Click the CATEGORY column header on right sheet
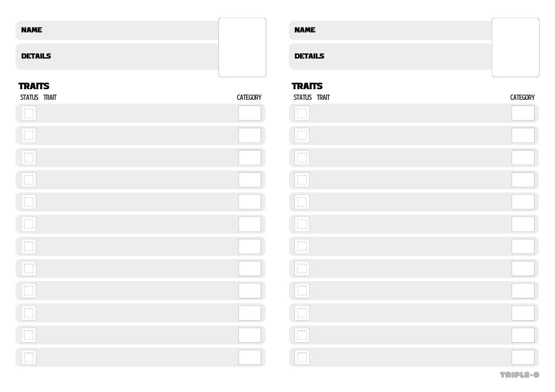 [522, 98]
